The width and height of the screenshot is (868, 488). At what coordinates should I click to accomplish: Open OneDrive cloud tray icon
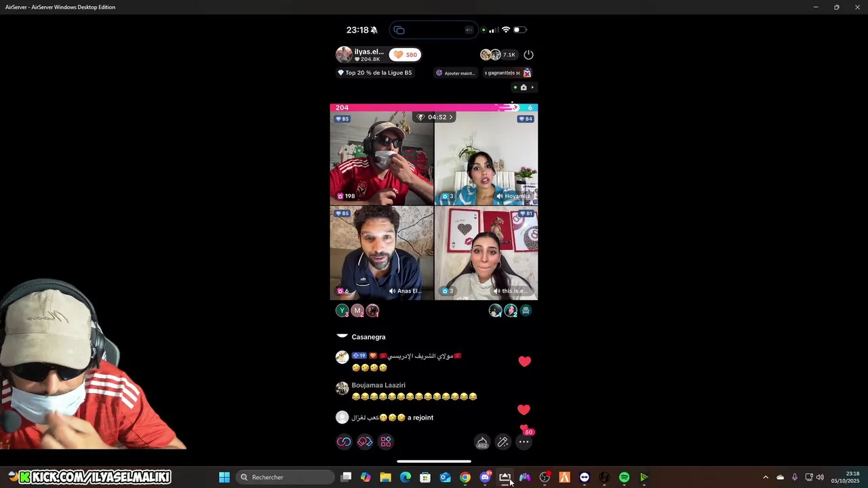click(780, 477)
